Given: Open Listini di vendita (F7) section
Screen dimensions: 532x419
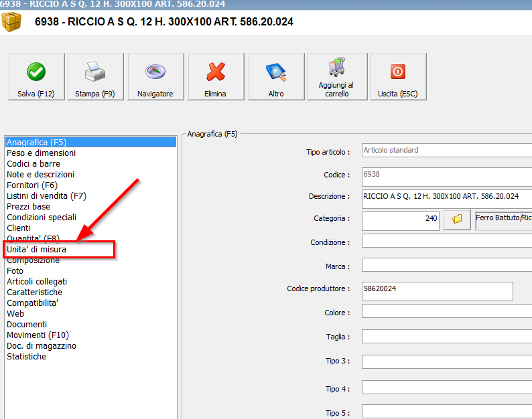Looking at the screenshot, I should click(x=91, y=195).
